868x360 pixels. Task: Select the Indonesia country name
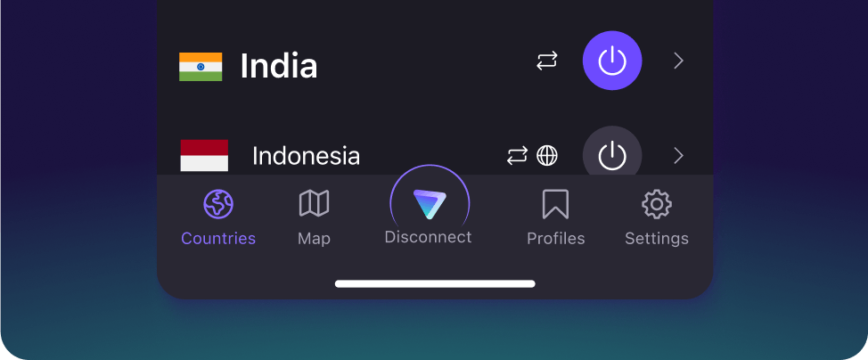pos(306,156)
